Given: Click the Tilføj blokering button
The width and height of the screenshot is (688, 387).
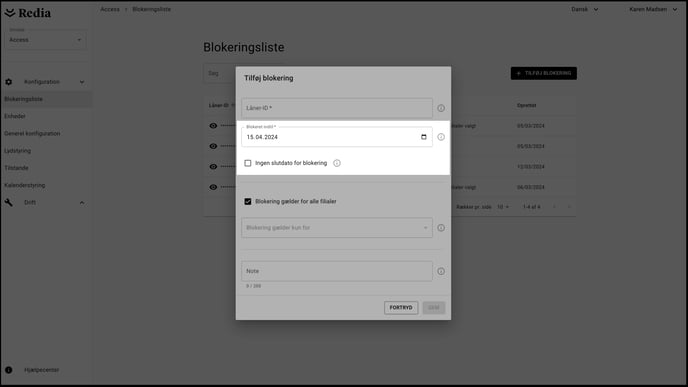Looking at the screenshot, I should point(544,73).
